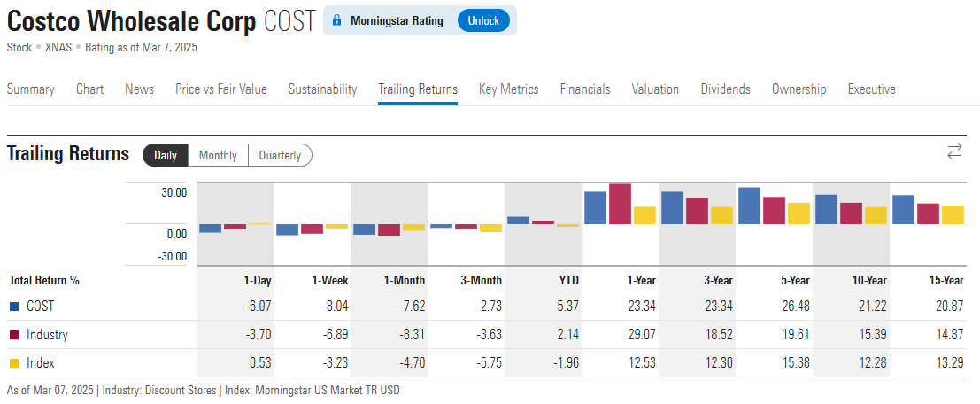Click the 3-Month column header

tap(482, 281)
